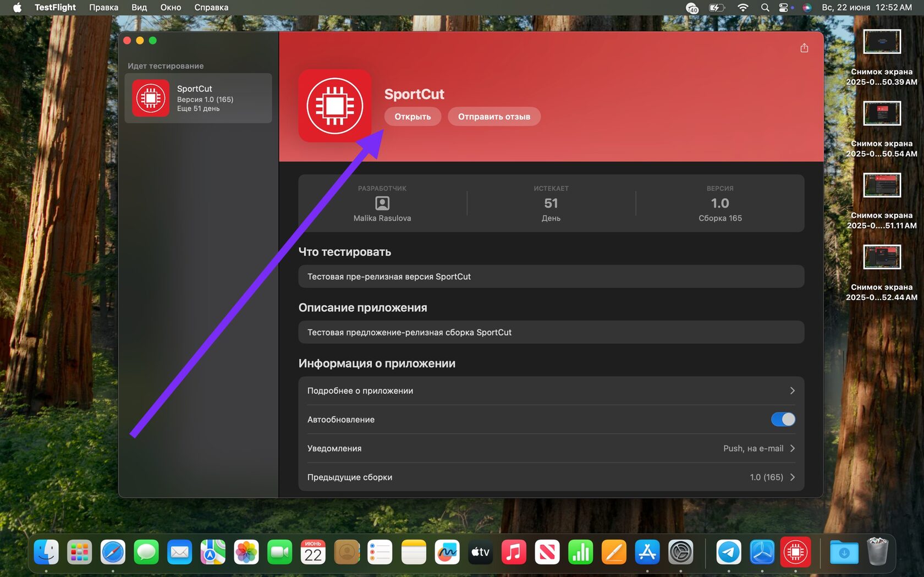Open the Trash in the Dock
The width and height of the screenshot is (924, 577).
click(x=877, y=552)
